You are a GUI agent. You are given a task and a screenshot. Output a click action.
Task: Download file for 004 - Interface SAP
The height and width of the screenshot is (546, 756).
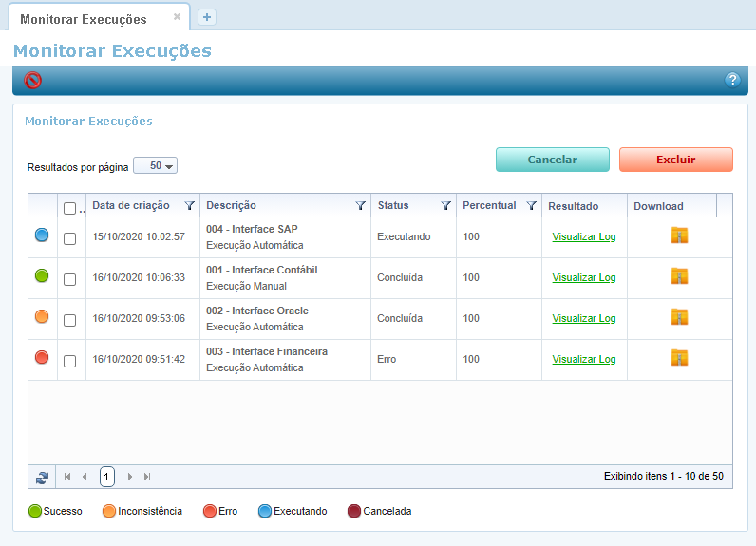(679, 235)
